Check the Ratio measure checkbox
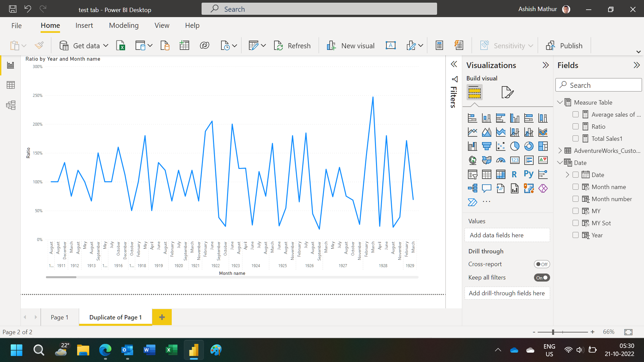This screenshot has height=362, width=644. 576,126
